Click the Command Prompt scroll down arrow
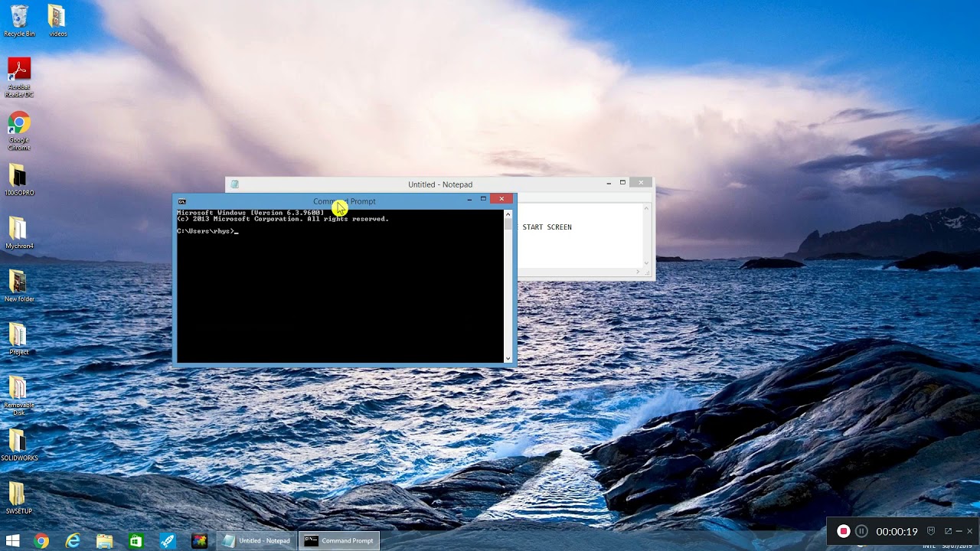Image resolution: width=980 pixels, height=551 pixels. (x=508, y=358)
